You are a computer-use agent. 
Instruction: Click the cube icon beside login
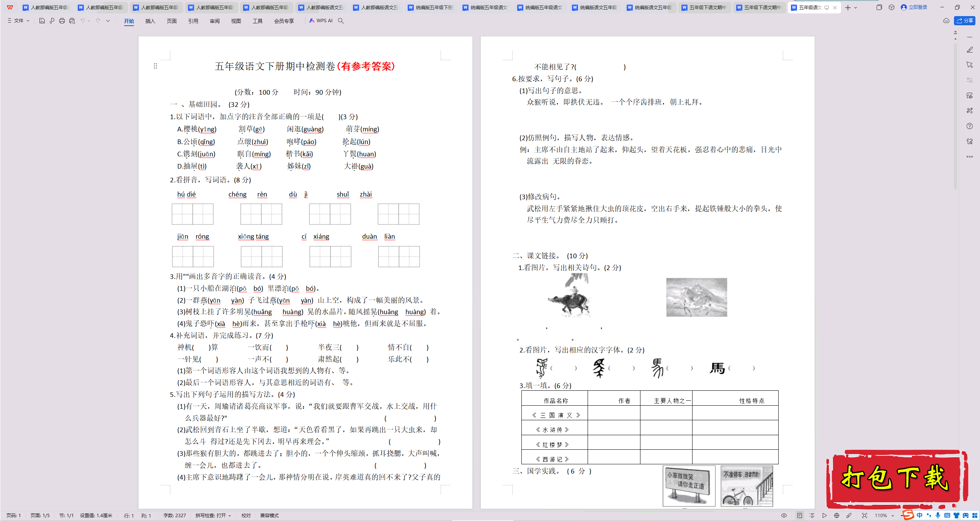click(892, 7)
